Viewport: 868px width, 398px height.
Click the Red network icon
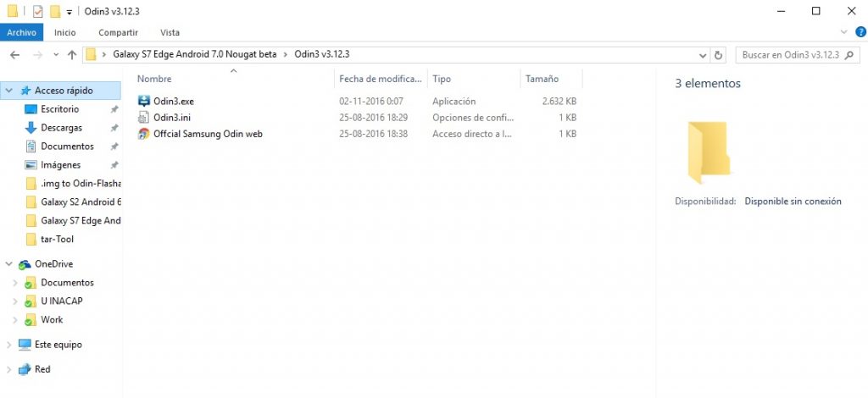point(25,369)
